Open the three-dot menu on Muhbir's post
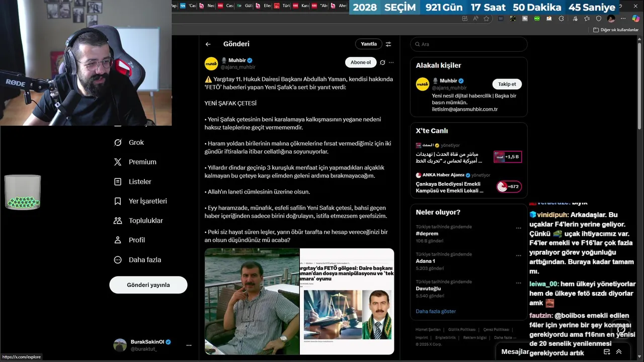644x362 pixels. point(391,62)
